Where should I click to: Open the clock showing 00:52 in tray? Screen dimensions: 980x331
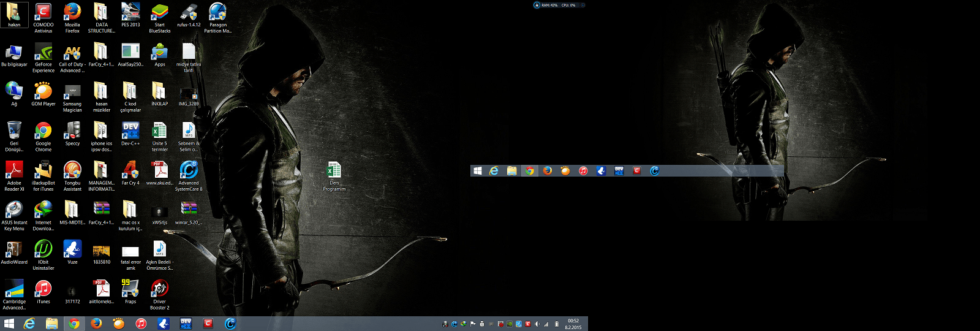[x=574, y=324]
